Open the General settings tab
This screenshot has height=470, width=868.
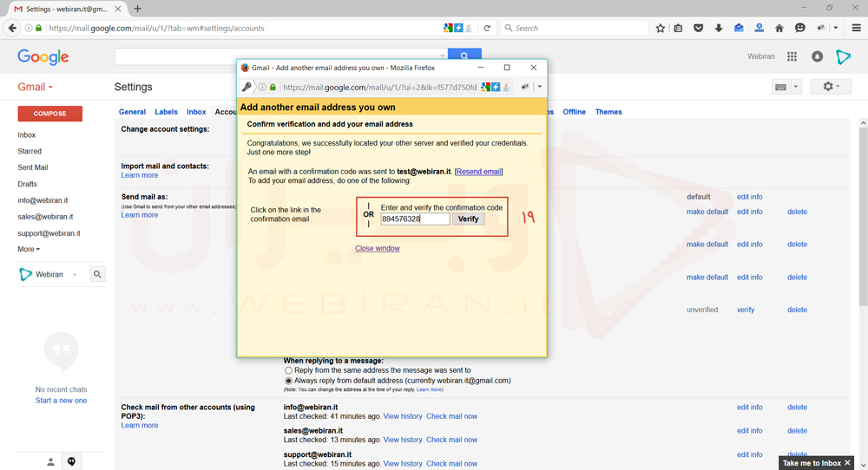tap(132, 112)
